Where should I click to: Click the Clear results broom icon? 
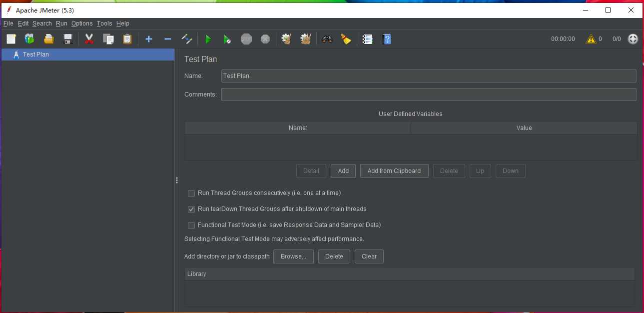[x=286, y=39]
